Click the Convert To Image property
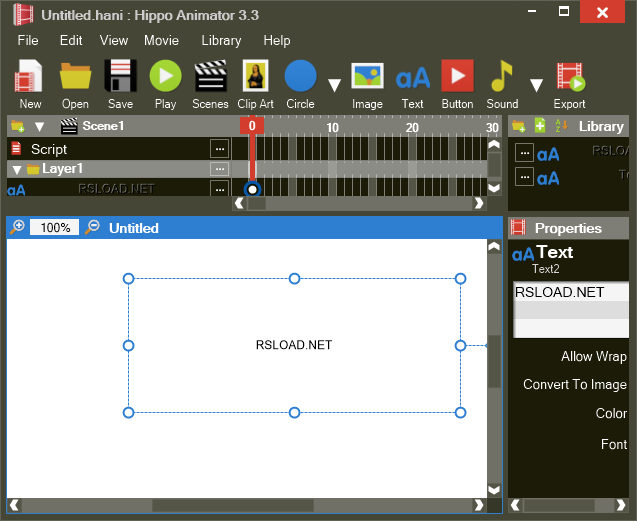The image size is (637, 521). point(575,384)
